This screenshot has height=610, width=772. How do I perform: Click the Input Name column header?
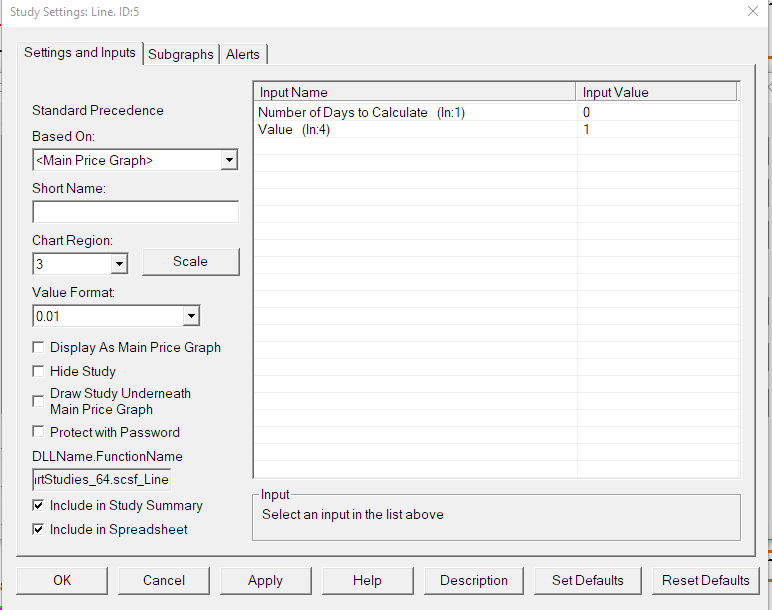pos(415,92)
